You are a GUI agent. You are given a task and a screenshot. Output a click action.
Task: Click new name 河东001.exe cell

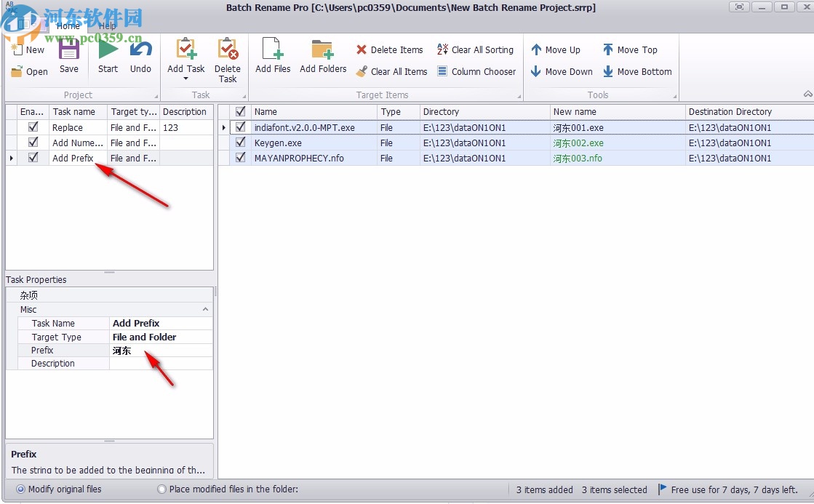(618, 127)
